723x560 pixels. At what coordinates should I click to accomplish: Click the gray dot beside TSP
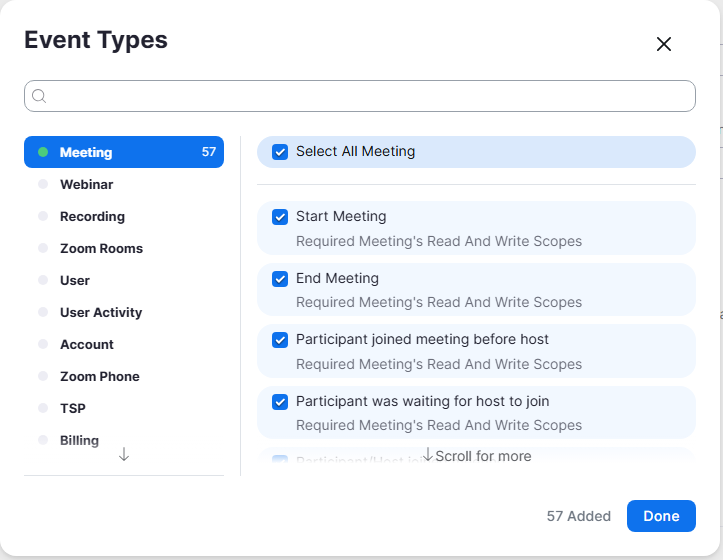(43, 408)
